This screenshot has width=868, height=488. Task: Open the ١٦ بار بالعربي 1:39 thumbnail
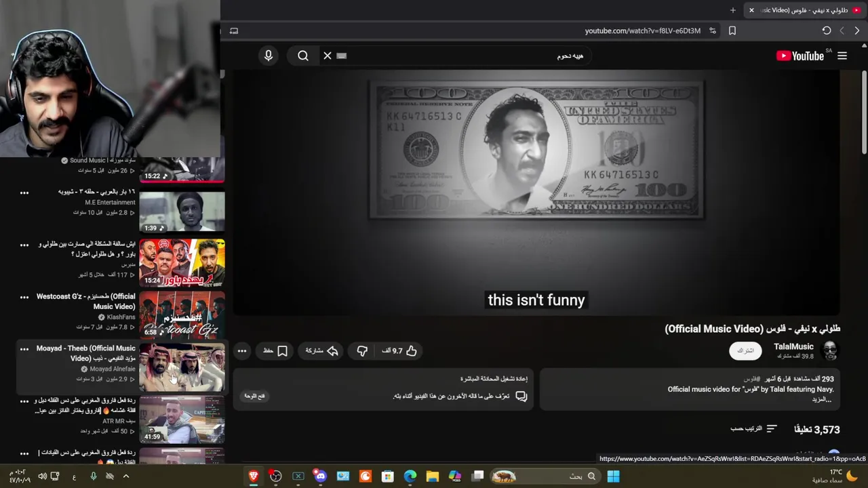(x=182, y=212)
